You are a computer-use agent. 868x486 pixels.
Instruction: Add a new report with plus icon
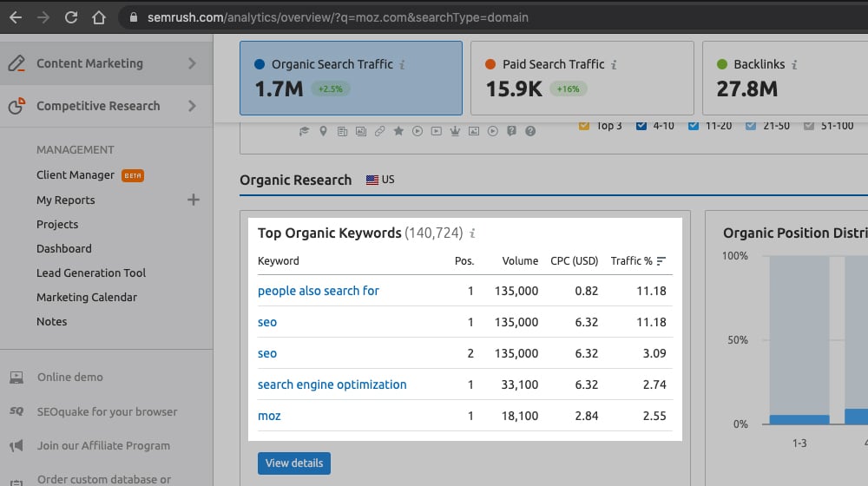193,200
